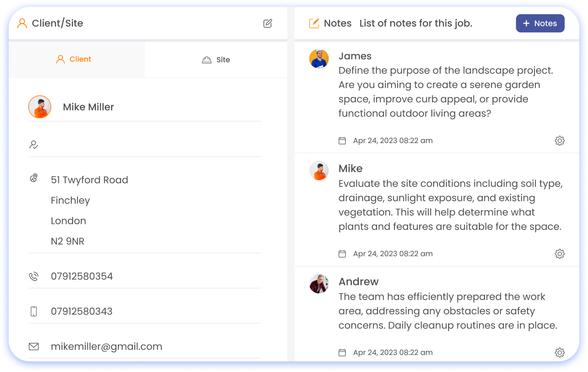This screenshot has height=372, width=588.
Task: Click the mobile icon beside 07912580343
Action: tap(33, 312)
